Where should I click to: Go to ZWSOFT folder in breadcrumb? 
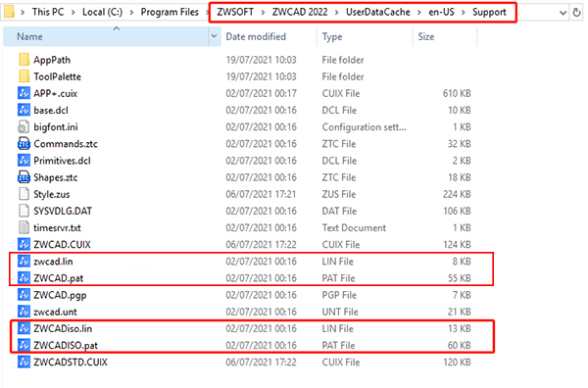[235, 12]
